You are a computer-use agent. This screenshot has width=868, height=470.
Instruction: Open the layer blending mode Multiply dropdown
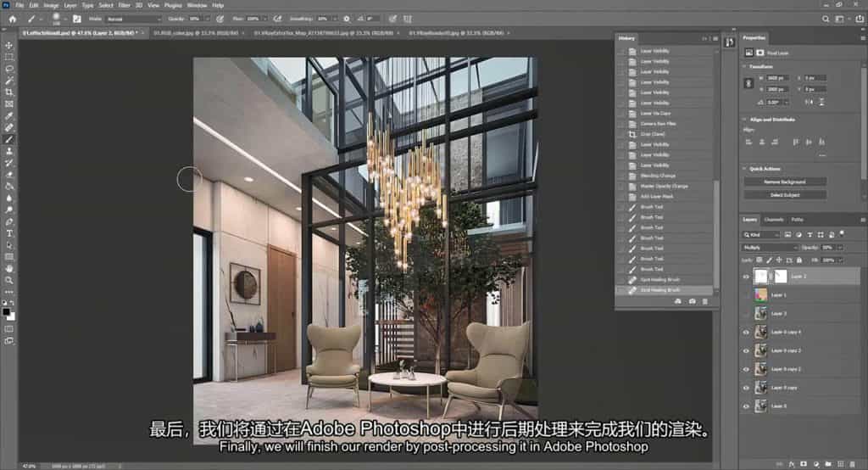pos(770,247)
